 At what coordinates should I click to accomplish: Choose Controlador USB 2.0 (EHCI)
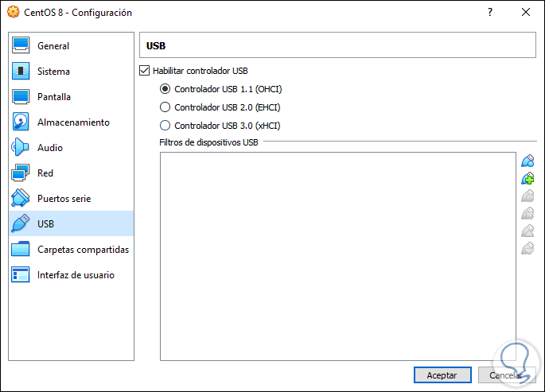click(165, 107)
